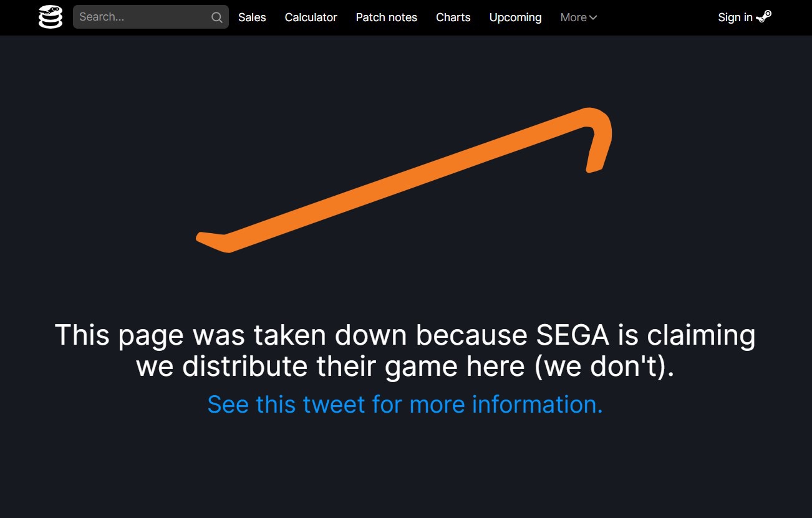View the Upcoming releases page
Image resolution: width=812 pixels, height=518 pixels.
515,17
